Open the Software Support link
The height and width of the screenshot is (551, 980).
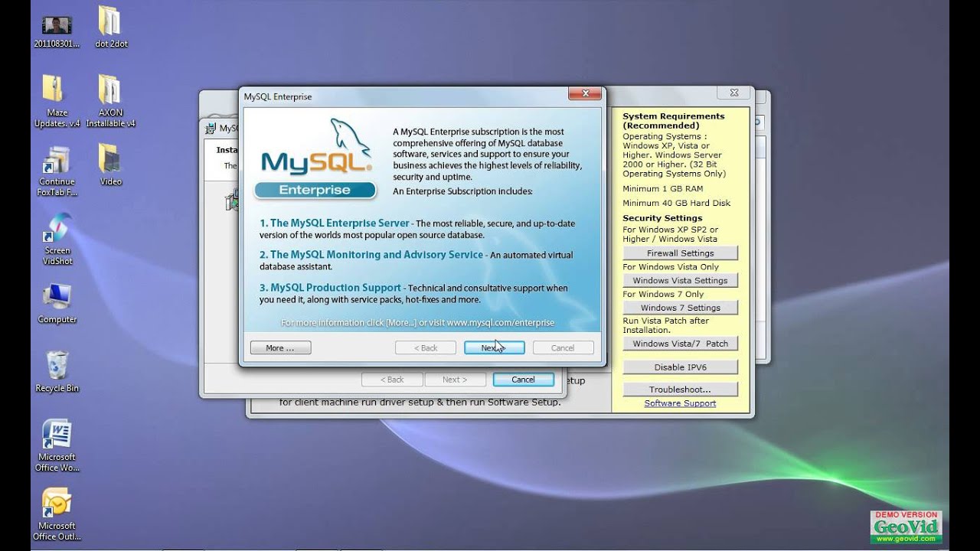pyautogui.click(x=680, y=403)
